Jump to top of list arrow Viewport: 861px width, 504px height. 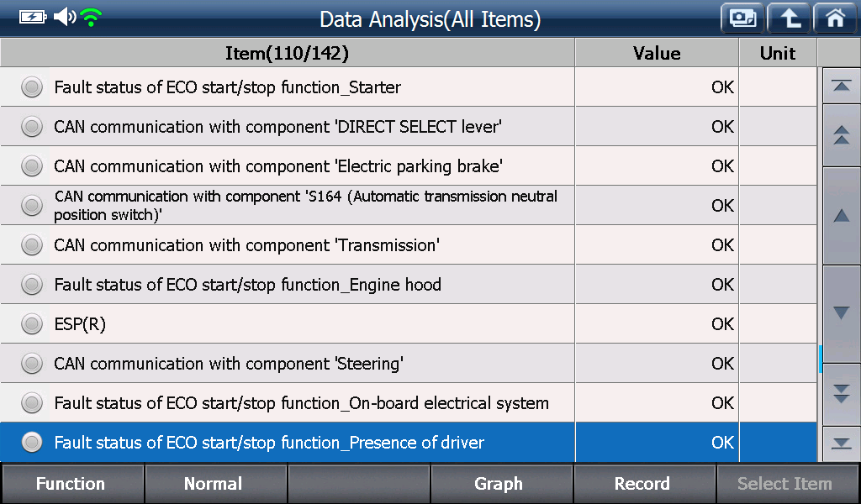tap(841, 86)
